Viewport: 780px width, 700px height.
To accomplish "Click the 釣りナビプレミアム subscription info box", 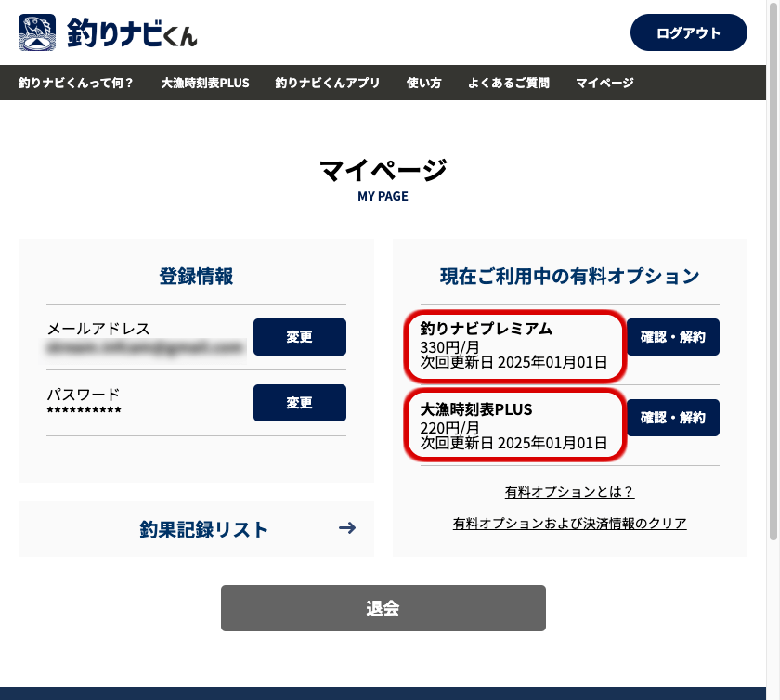I will click(515, 345).
